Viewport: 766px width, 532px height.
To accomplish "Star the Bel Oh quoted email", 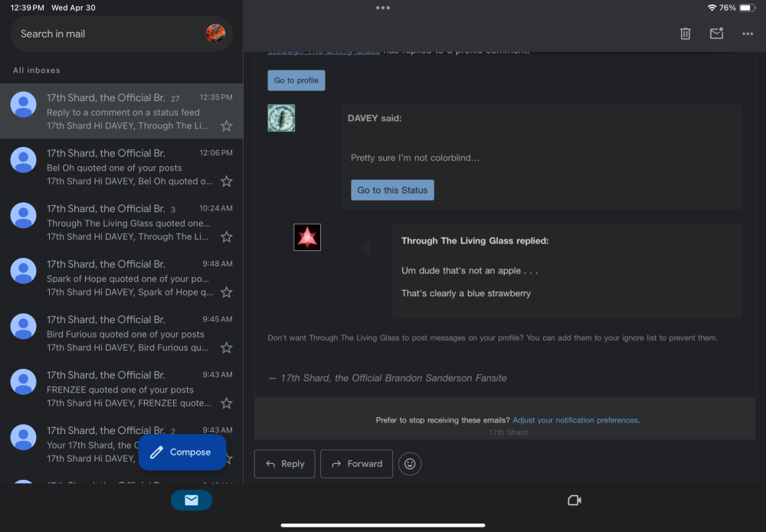I will [x=226, y=181].
